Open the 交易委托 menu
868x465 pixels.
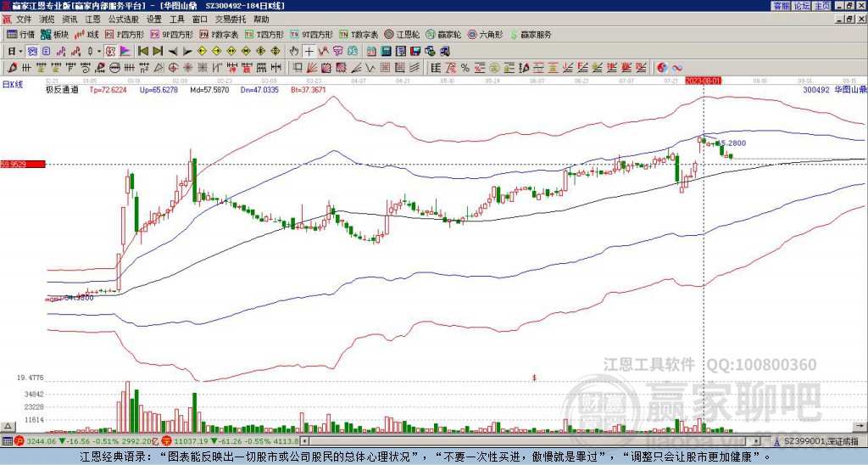[x=231, y=20]
